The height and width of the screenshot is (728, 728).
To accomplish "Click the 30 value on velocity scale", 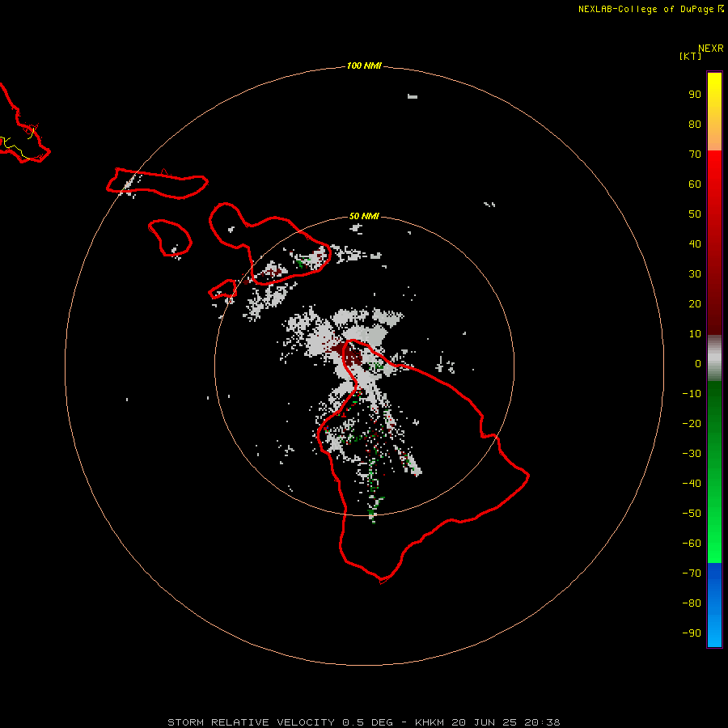I will pos(695,274).
